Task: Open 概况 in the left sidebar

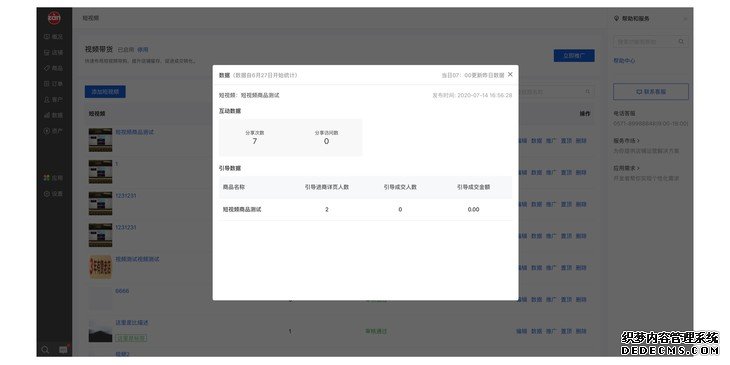Action: click(54, 36)
